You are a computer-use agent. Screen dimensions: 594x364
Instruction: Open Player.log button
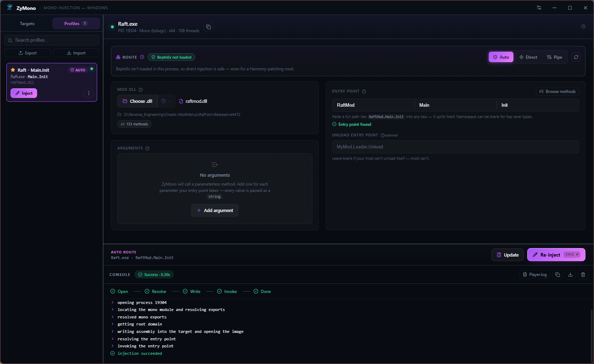pyautogui.click(x=535, y=275)
